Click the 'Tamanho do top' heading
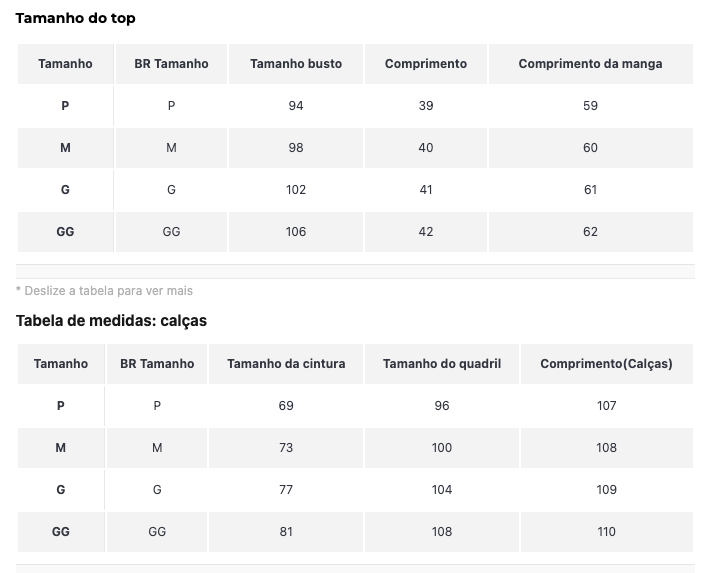 [x=75, y=18]
